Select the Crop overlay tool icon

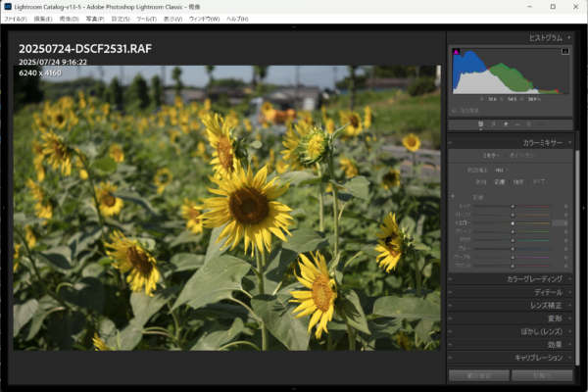click(493, 124)
